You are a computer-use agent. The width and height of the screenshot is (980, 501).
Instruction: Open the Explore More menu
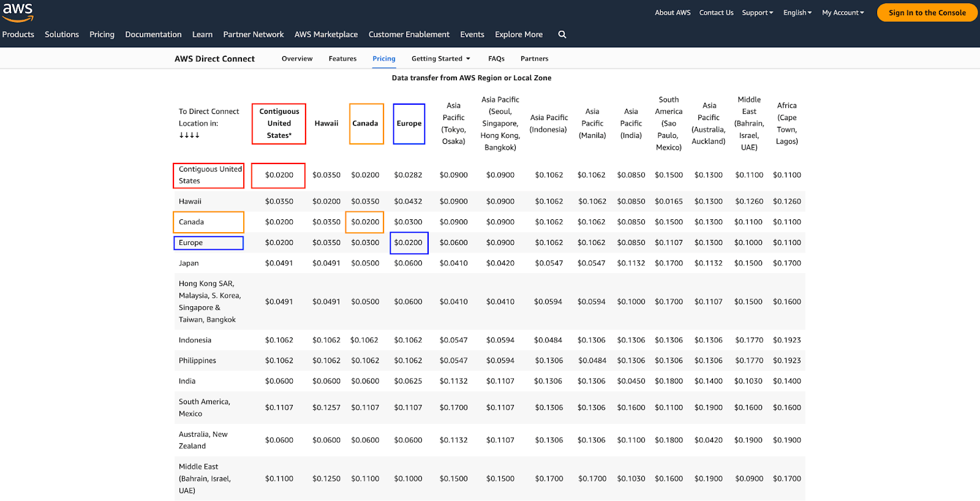519,35
